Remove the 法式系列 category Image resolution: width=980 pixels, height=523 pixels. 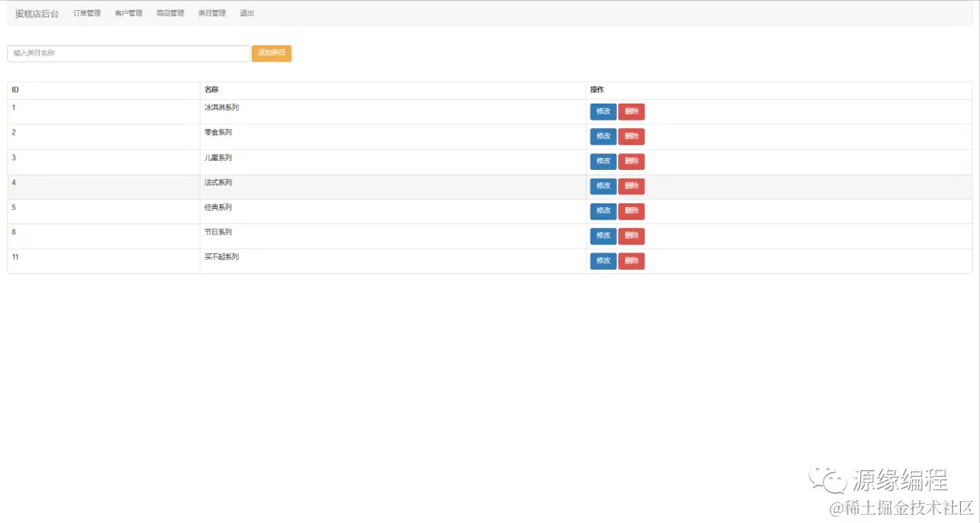[632, 186]
